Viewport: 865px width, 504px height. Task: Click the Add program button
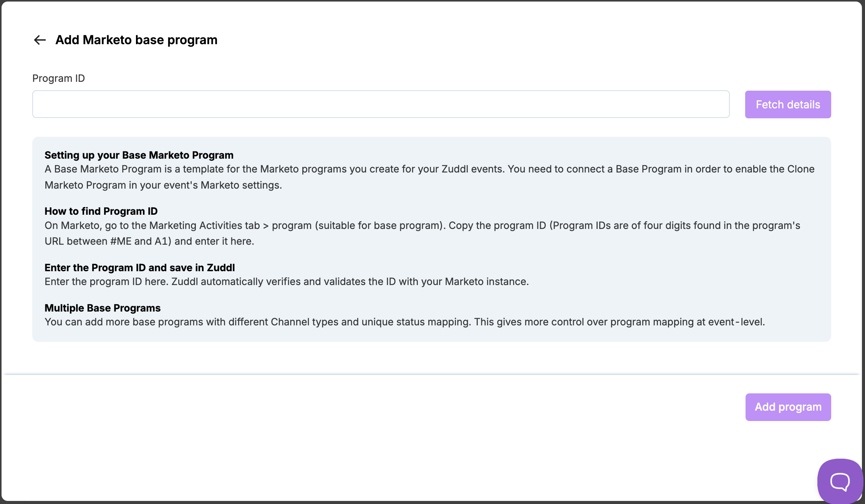(x=788, y=407)
